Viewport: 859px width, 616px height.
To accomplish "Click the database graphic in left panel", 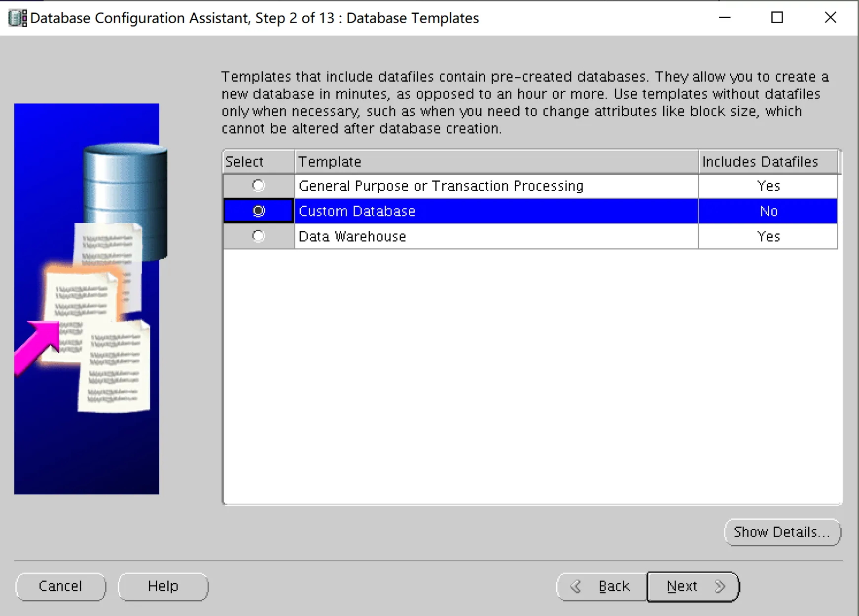I will [125, 197].
